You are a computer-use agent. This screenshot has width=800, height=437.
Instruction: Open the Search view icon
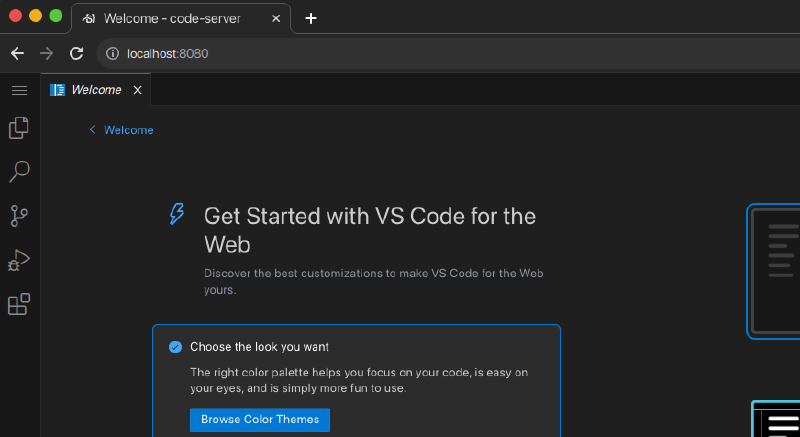tap(18, 172)
